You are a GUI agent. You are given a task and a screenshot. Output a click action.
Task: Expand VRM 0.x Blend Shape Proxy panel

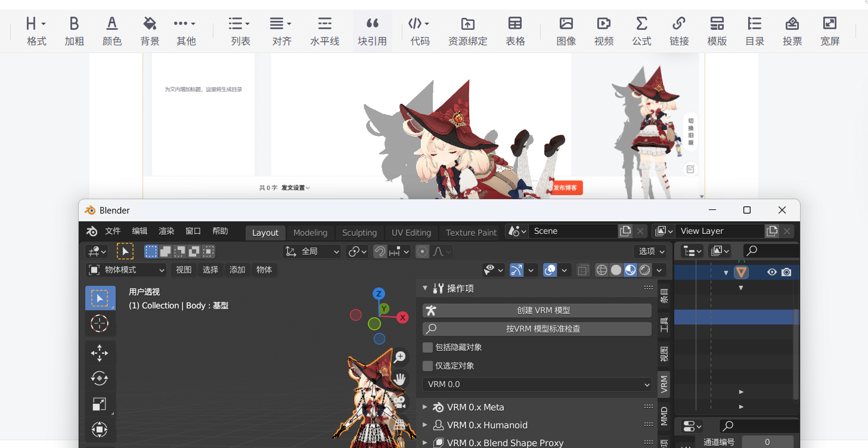[425, 443]
